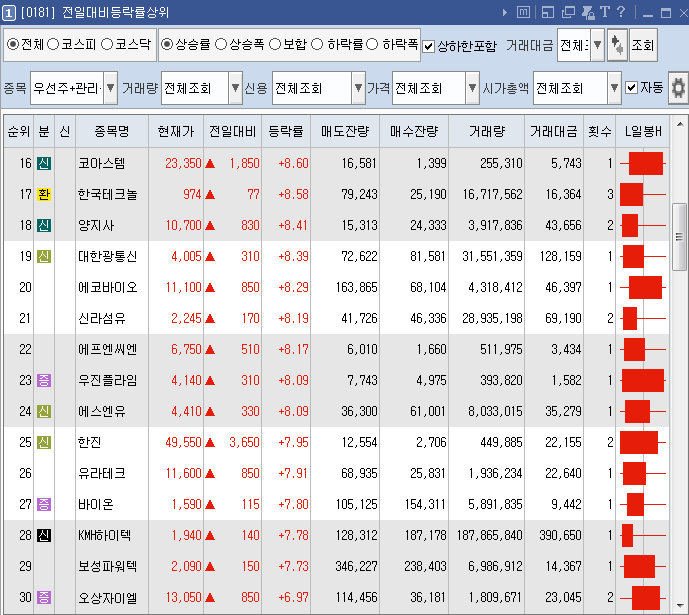Select the 전체 market radio button
689x615 pixels.
[x=13, y=44]
